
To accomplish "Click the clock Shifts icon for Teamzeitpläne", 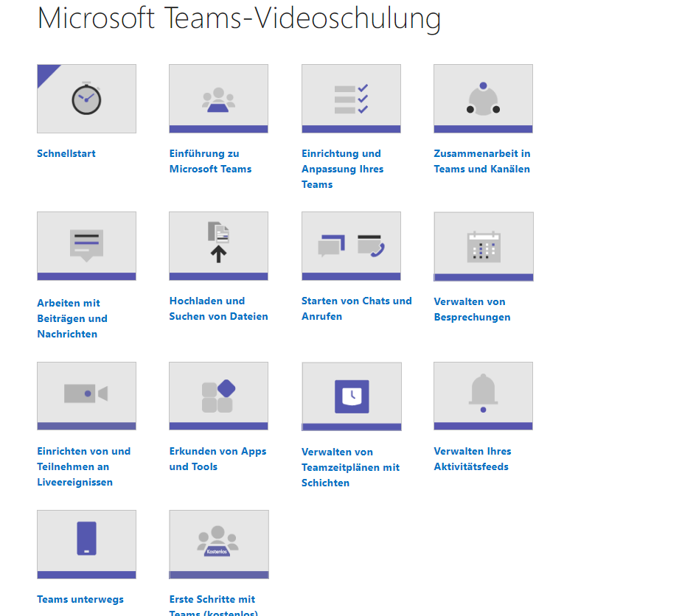I will point(352,396).
